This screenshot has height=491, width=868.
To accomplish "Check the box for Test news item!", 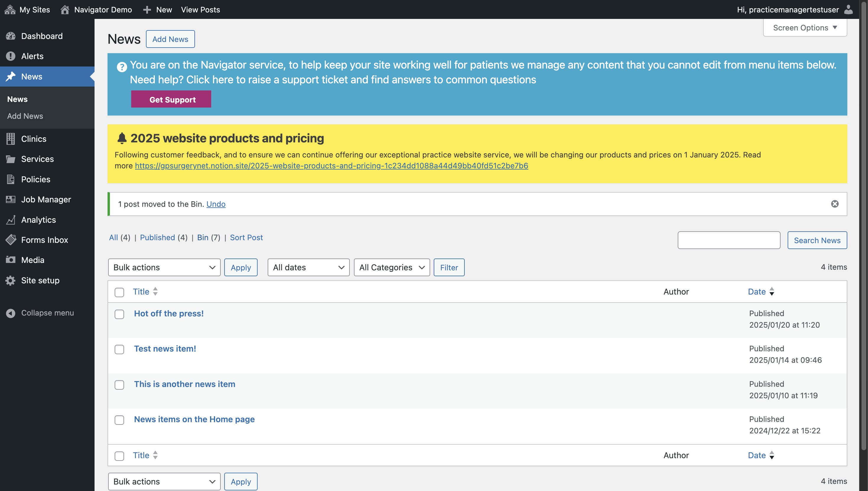I will click(x=119, y=349).
